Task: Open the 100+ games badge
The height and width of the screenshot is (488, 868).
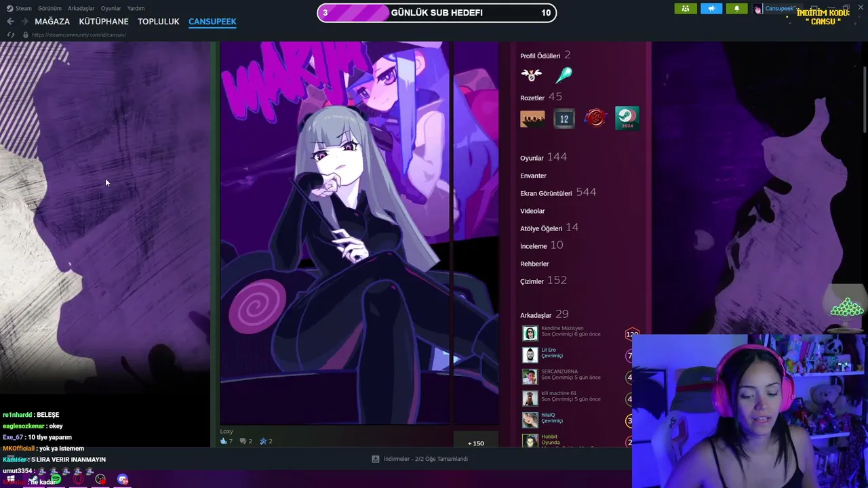Action: click(x=532, y=119)
